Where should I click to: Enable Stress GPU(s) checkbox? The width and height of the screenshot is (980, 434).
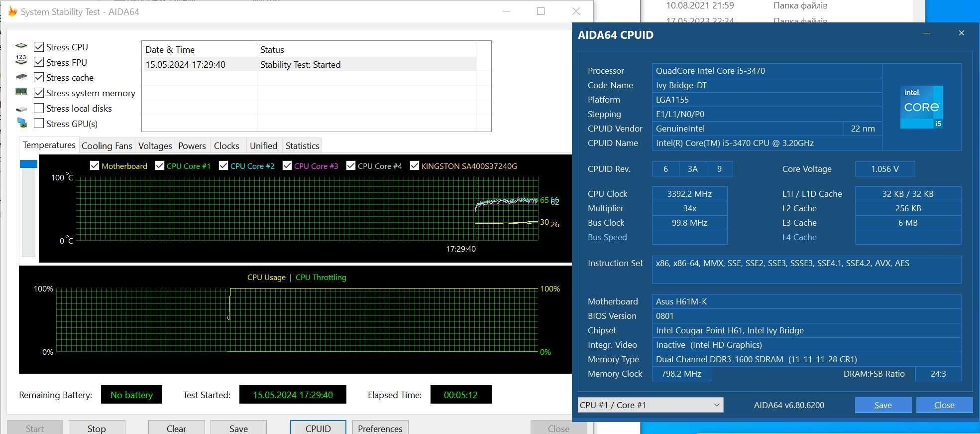[x=39, y=124]
